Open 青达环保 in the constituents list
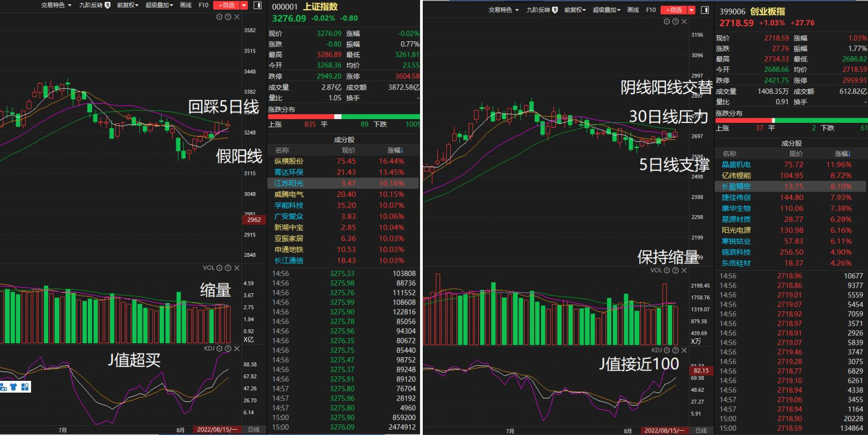This screenshot has height=435, width=868. point(289,172)
